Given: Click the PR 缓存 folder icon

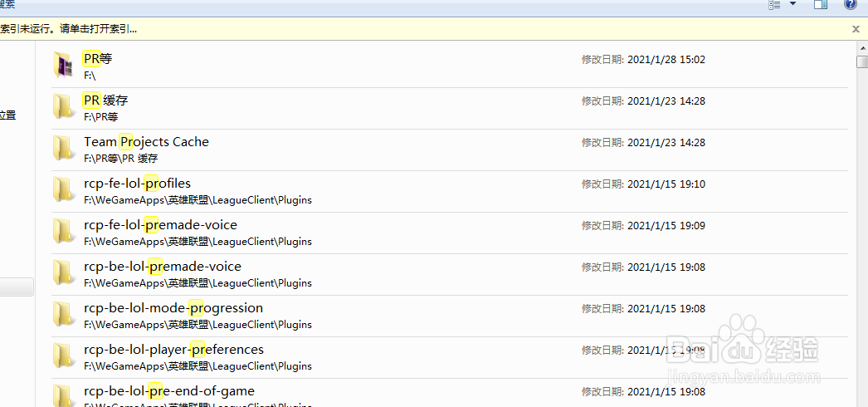Looking at the screenshot, I should coord(62,106).
